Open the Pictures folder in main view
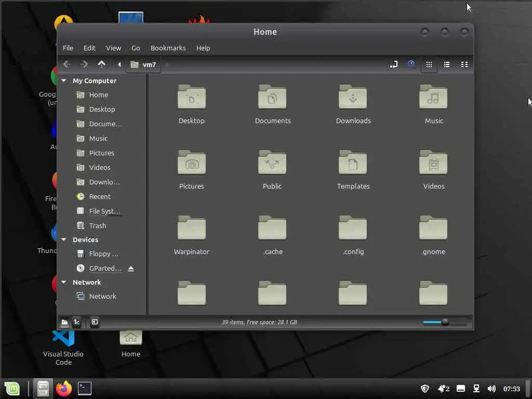Viewport: 532px width, 399px height. (x=192, y=163)
